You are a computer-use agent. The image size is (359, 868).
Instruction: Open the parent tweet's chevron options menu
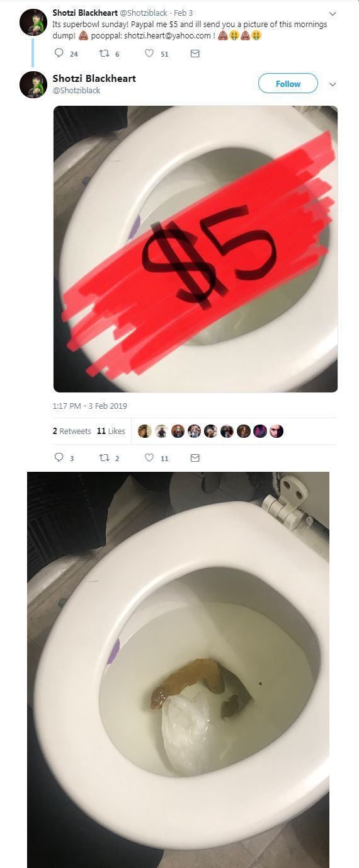tap(333, 13)
